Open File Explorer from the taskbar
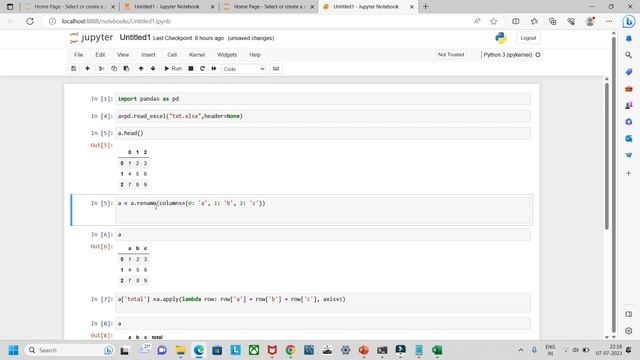The image size is (640, 360). tap(180, 350)
